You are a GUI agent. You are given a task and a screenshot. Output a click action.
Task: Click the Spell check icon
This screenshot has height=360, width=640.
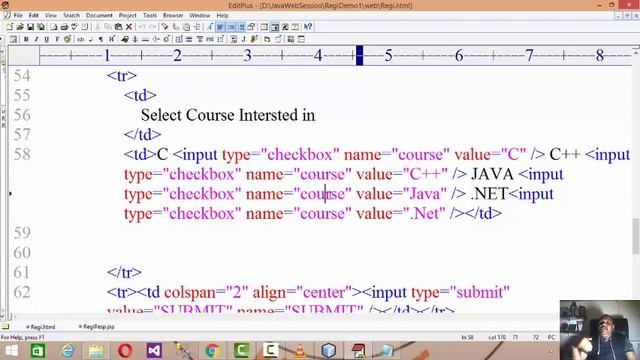(x=74, y=27)
